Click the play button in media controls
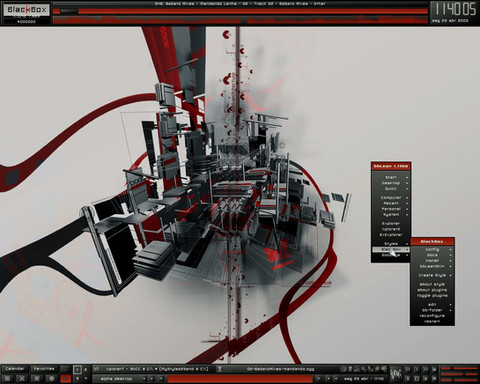The image size is (480, 384). pos(417,369)
